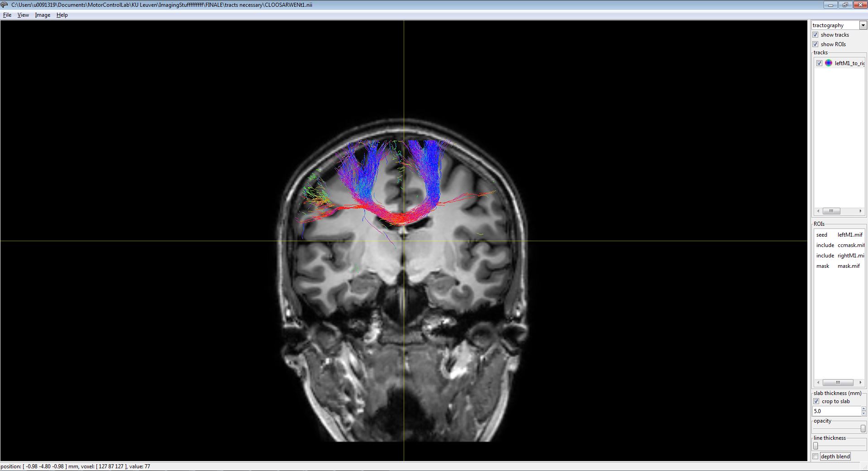The image size is (868, 471).
Task: Enable the depth blend checkbox
Action: [816, 457]
